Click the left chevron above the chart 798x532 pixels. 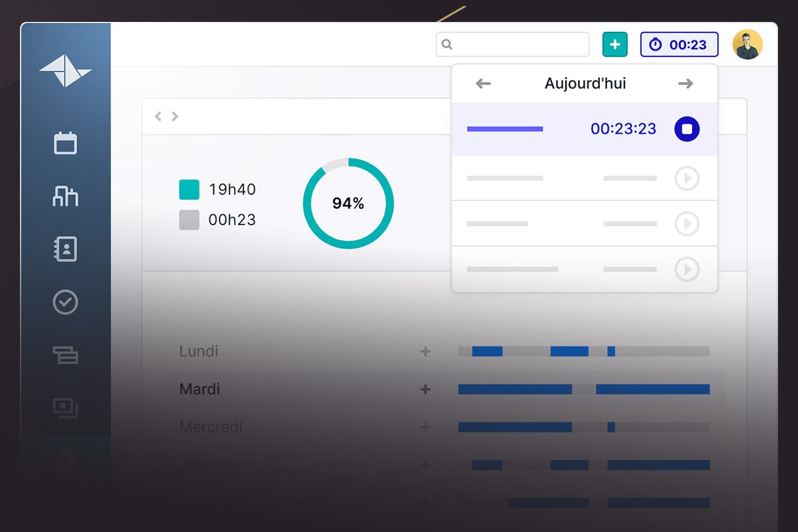tap(158, 116)
